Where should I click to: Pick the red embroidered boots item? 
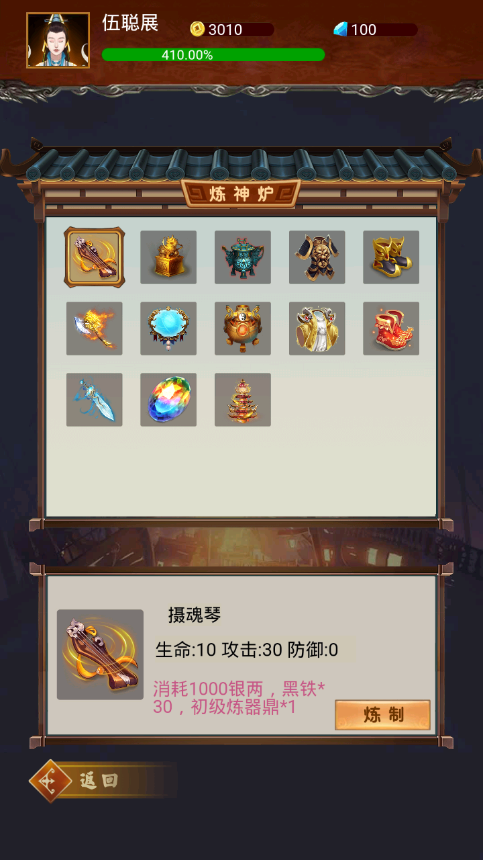point(391,329)
